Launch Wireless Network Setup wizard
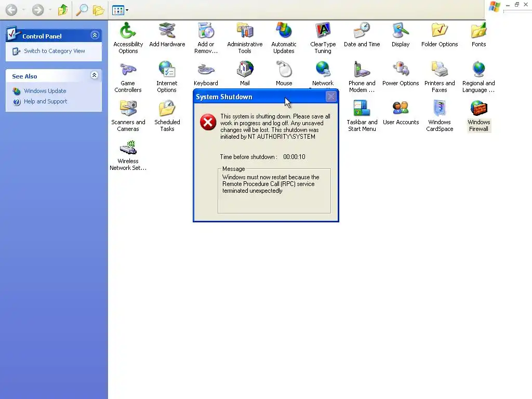The width and height of the screenshot is (532, 399). click(128, 155)
